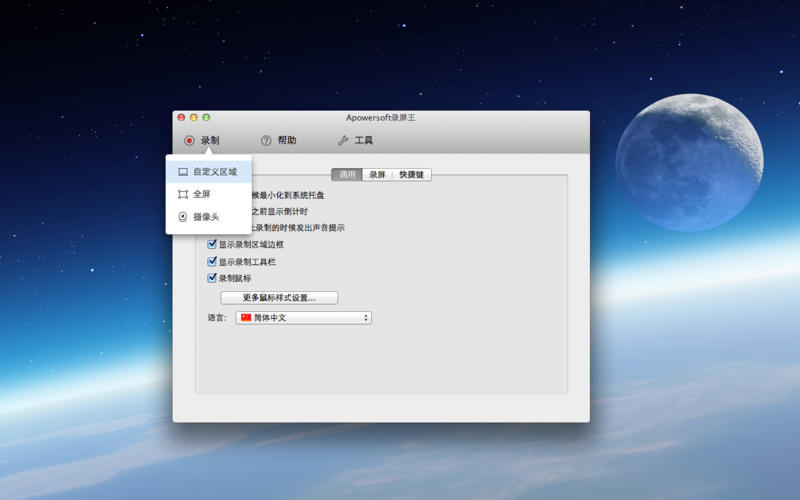Screen dimensions: 800x500
Task: Open the 录屏 screen recording tab
Action: pyautogui.click(x=377, y=174)
